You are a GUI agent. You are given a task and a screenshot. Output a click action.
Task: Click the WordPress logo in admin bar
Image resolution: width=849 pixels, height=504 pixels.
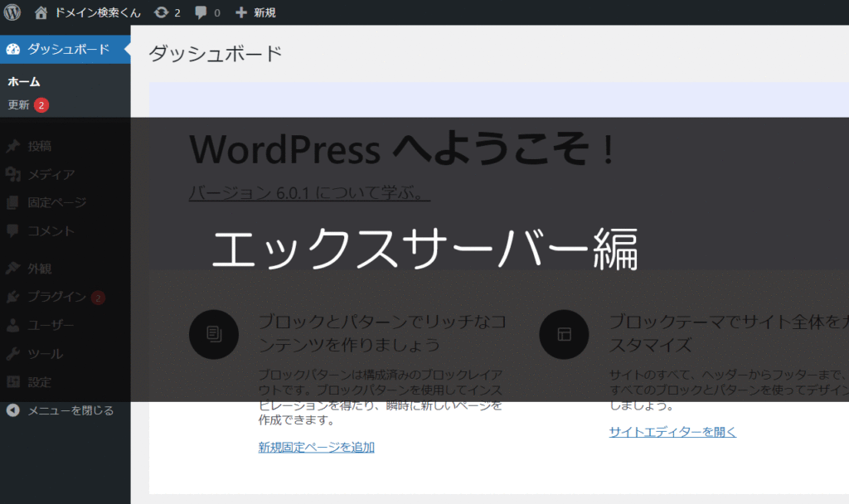(x=12, y=12)
